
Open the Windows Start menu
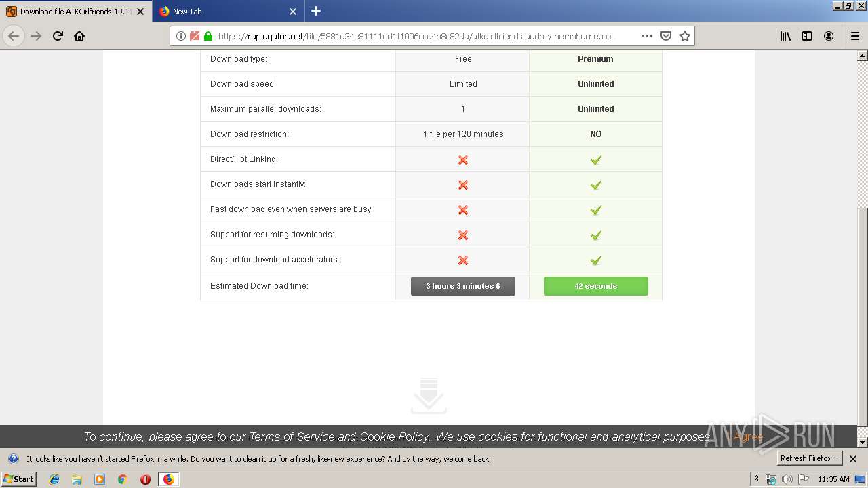click(x=19, y=479)
